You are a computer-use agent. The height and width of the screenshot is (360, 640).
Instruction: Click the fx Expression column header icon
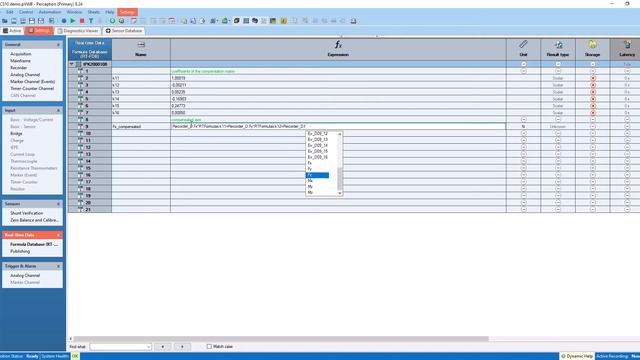click(x=338, y=44)
